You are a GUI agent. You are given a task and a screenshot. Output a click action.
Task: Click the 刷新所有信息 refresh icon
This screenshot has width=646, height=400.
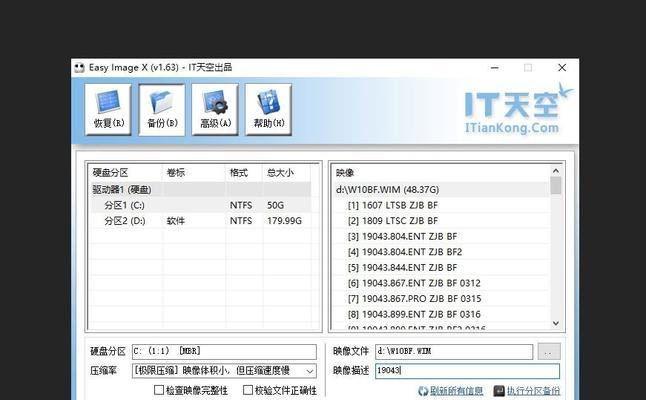click(x=423, y=391)
